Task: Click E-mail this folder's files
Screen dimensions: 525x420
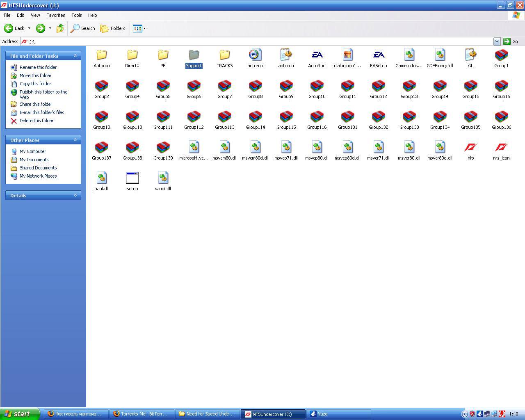Action: click(x=42, y=112)
